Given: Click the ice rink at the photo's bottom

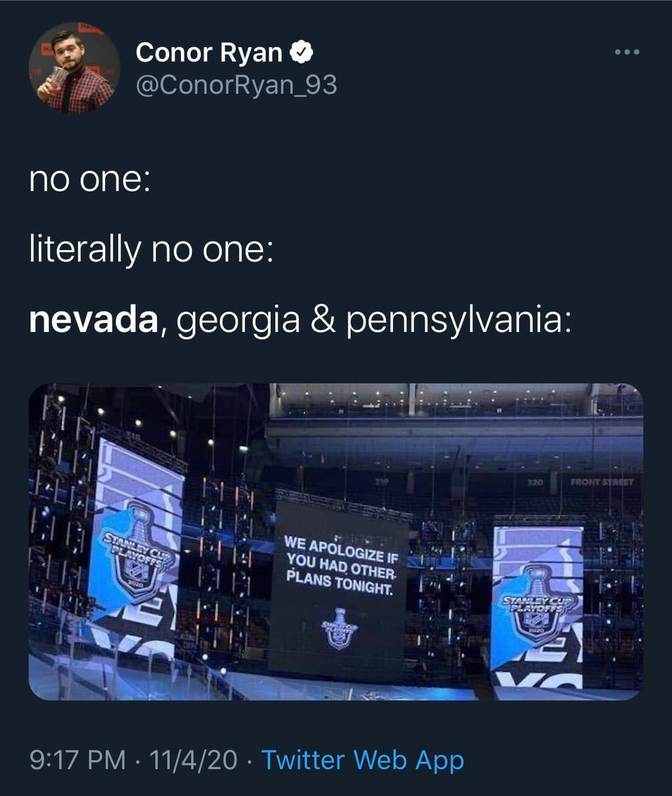Looking at the screenshot, I should [x=358, y=690].
